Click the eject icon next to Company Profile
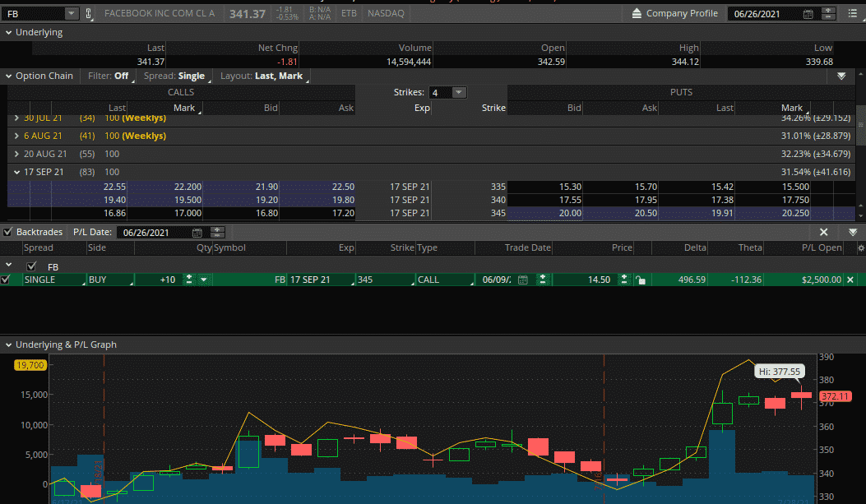Image resolution: width=866 pixels, height=504 pixels. (x=636, y=12)
